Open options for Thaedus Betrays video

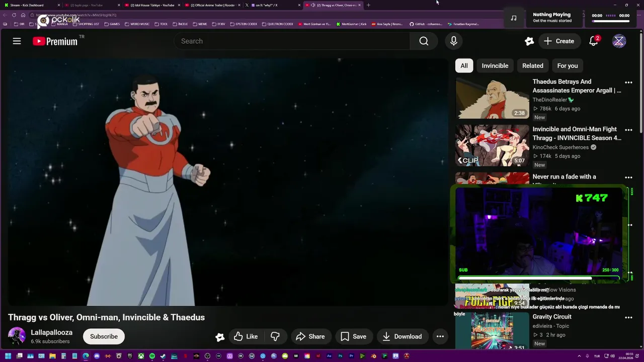(628, 82)
